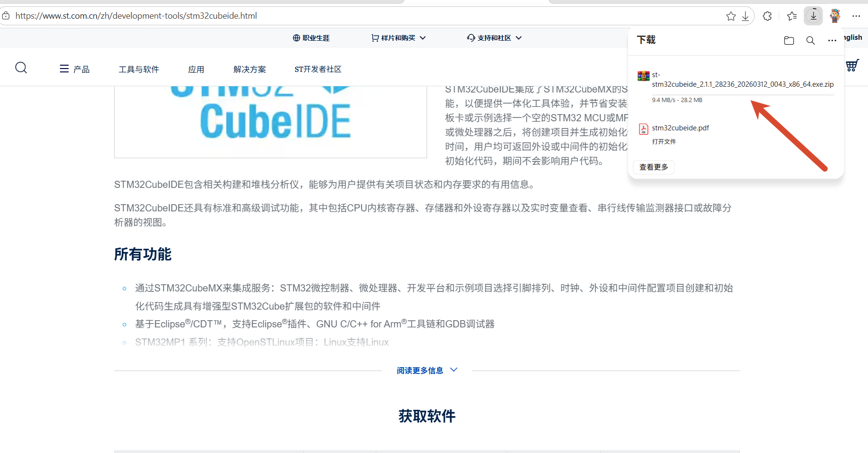Screen dimensions: 868x453
Task: Open the Favorites list icon
Action: [x=792, y=16]
